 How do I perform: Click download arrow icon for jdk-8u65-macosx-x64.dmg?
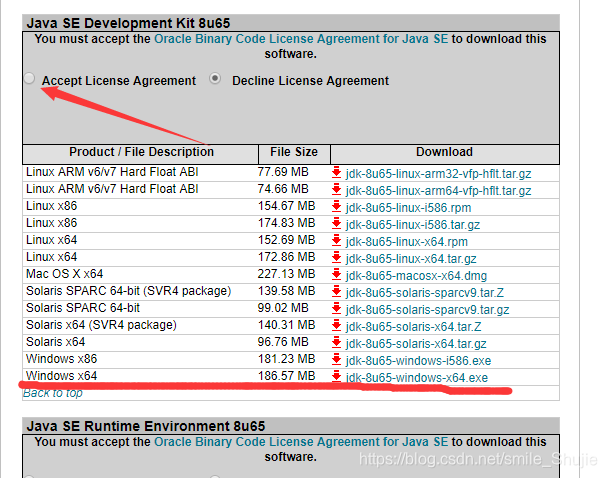coord(336,275)
